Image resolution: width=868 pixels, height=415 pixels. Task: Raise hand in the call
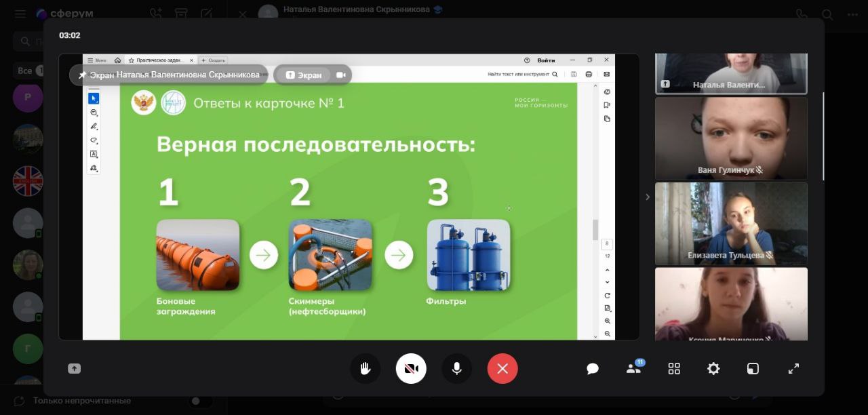click(365, 369)
